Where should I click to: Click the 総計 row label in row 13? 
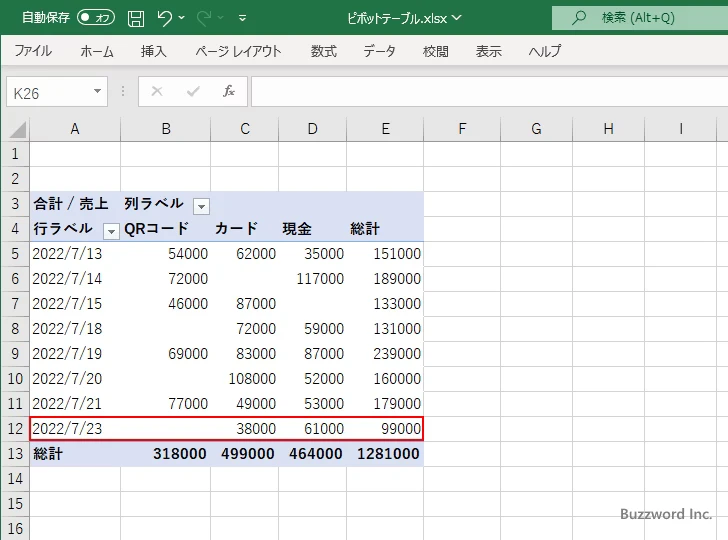pyautogui.click(x=75, y=454)
